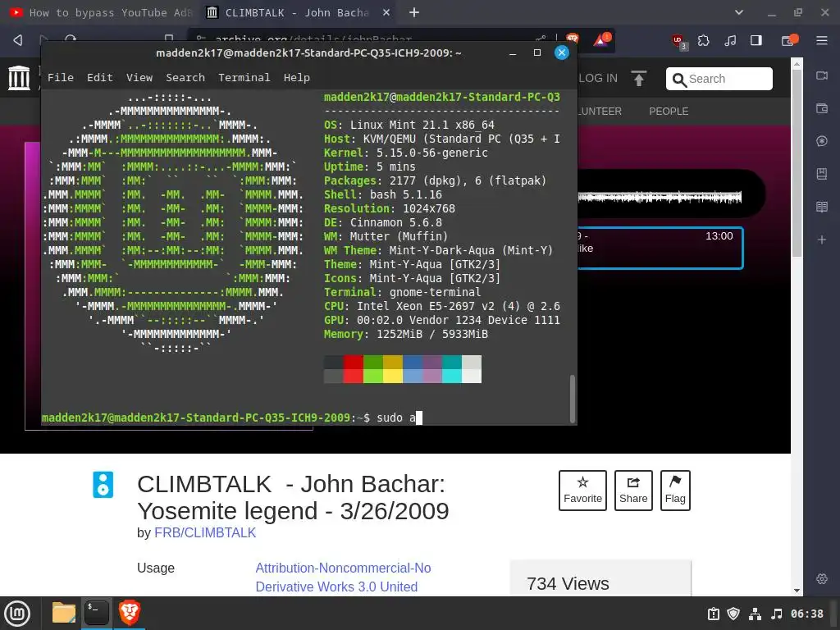Open the update manager shield tray icon
The height and width of the screenshot is (630, 840).
coord(733,614)
